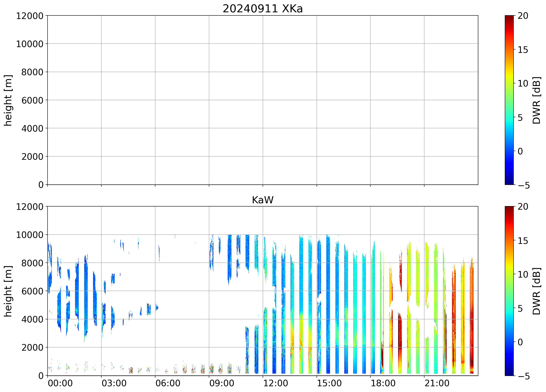The image size is (546, 392).
Task: Click the '20240911 XKa' plot title
Action: (x=262, y=9)
